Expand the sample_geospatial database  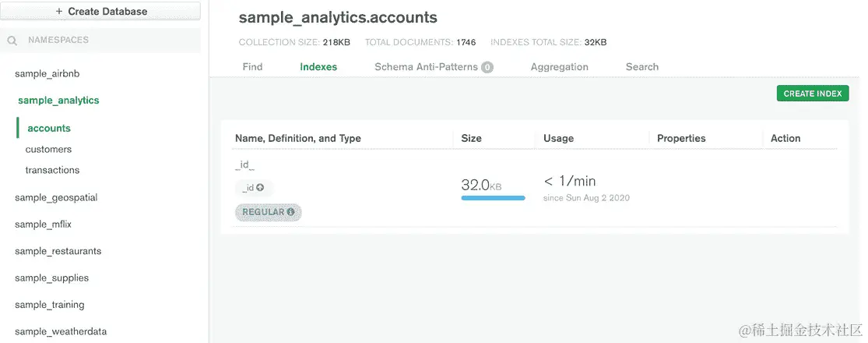pyautogui.click(x=56, y=198)
